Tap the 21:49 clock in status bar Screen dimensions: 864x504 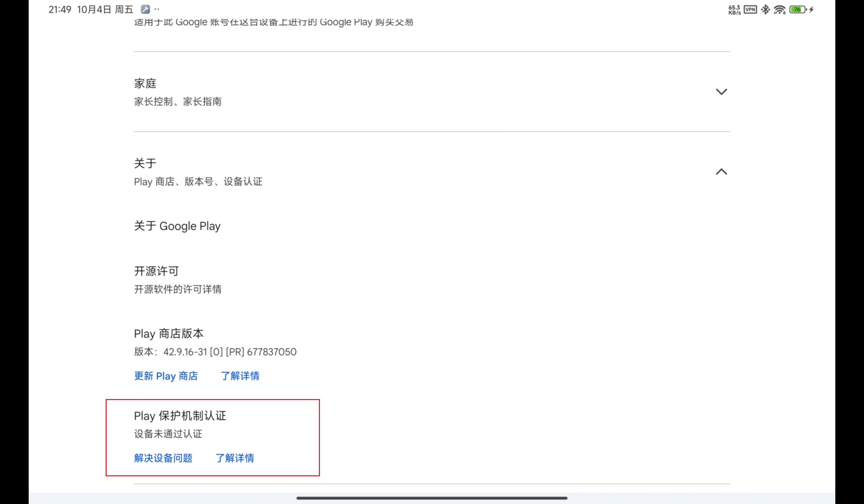point(60,9)
